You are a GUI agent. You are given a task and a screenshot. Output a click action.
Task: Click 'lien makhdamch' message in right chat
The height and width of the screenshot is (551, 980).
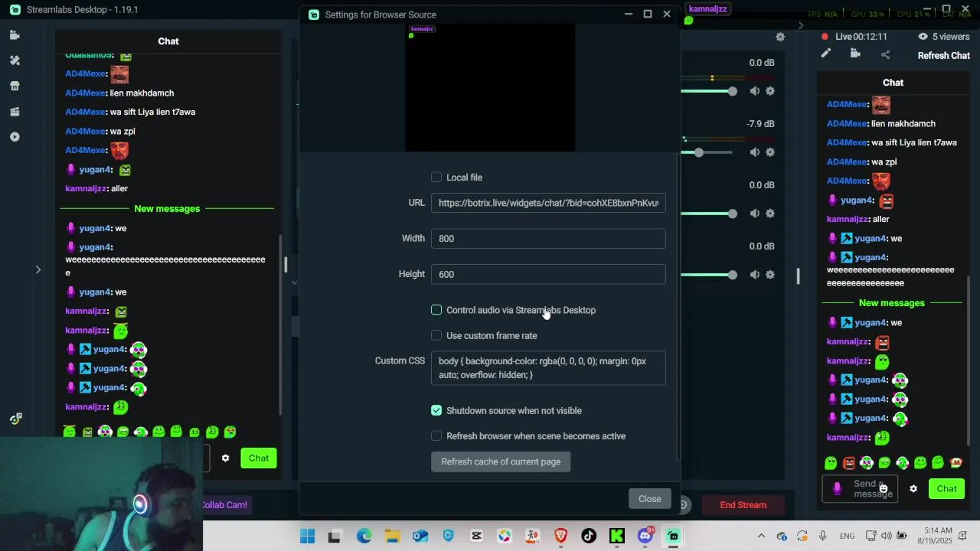(903, 124)
